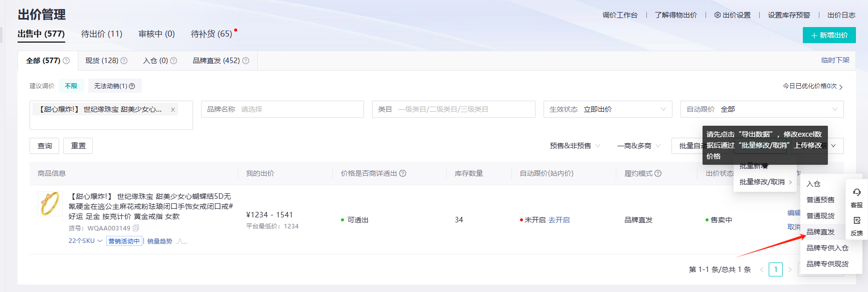Open the 生效状态 dropdown
This screenshot has width=868, height=292.
(x=607, y=109)
